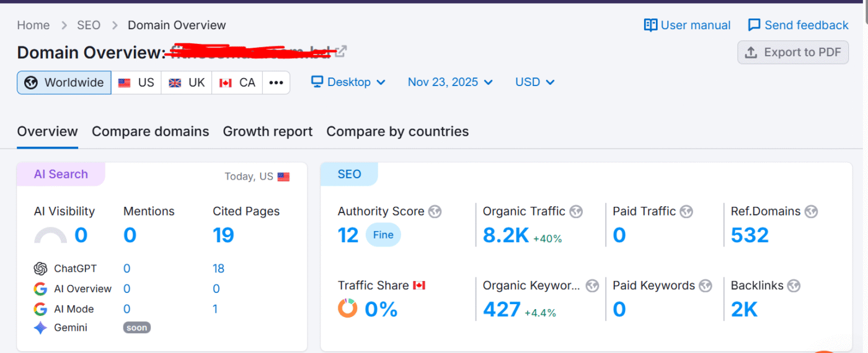Open the Send feedback link
Viewport: 868px width, 353px height.
pyautogui.click(x=798, y=25)
